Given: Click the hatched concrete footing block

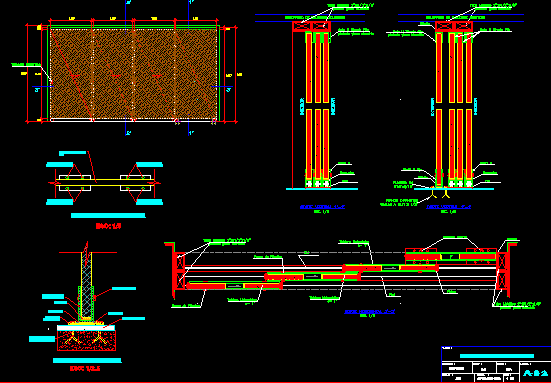Looking at the screenshot, I should pos(86,340).
